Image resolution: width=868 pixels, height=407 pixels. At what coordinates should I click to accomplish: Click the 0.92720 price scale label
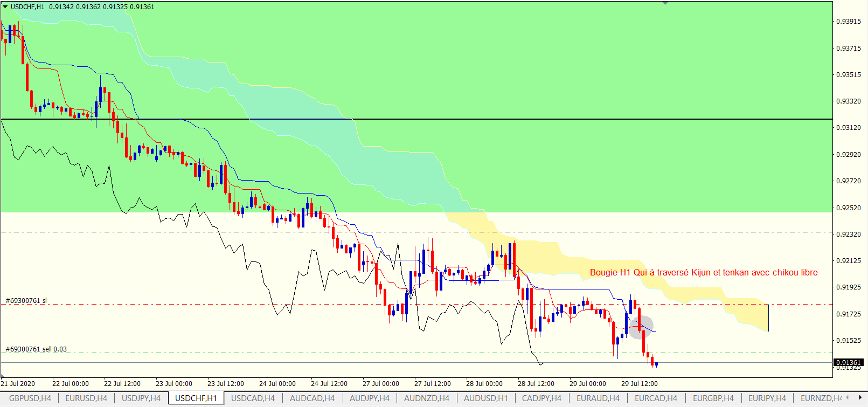coord(848,181)
